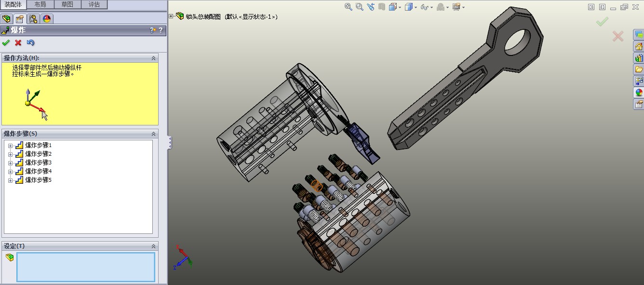
Task: Expand 爆炸步骤5 in the steps list
Action: coord(10,180)
